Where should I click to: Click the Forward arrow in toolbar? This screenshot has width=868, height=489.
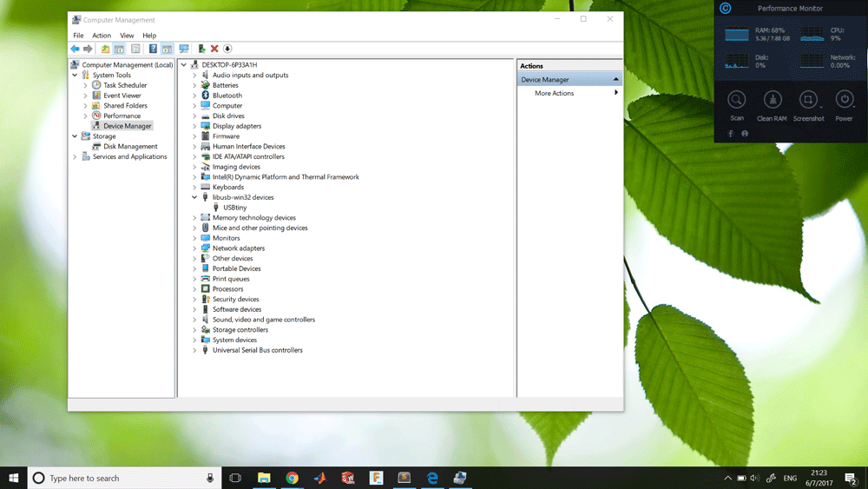coord(88,49)
